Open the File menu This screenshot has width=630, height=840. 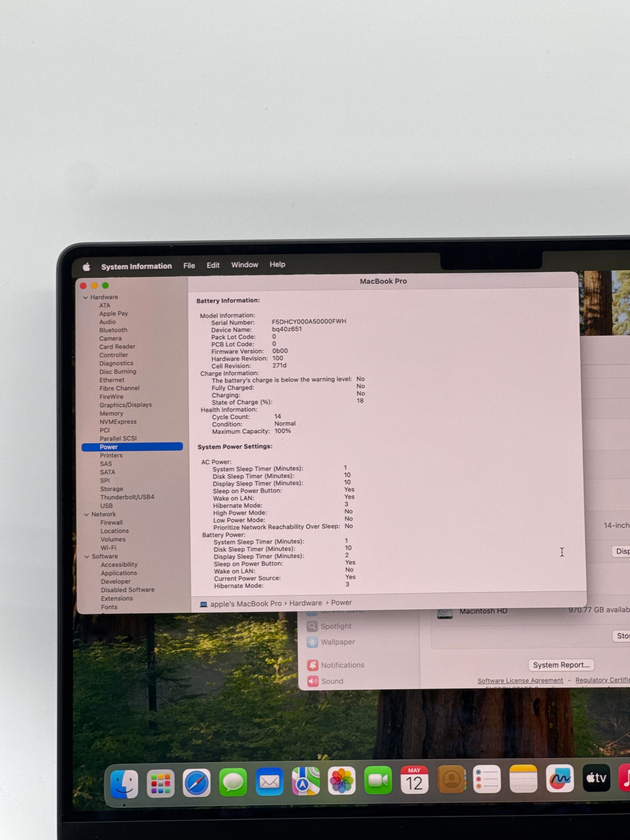click(x=189, y=265)
